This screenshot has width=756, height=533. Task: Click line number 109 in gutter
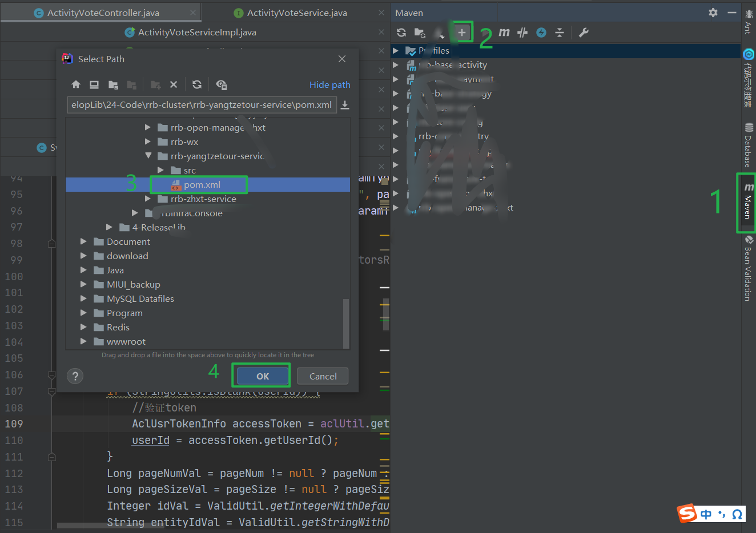coord(14,424)
